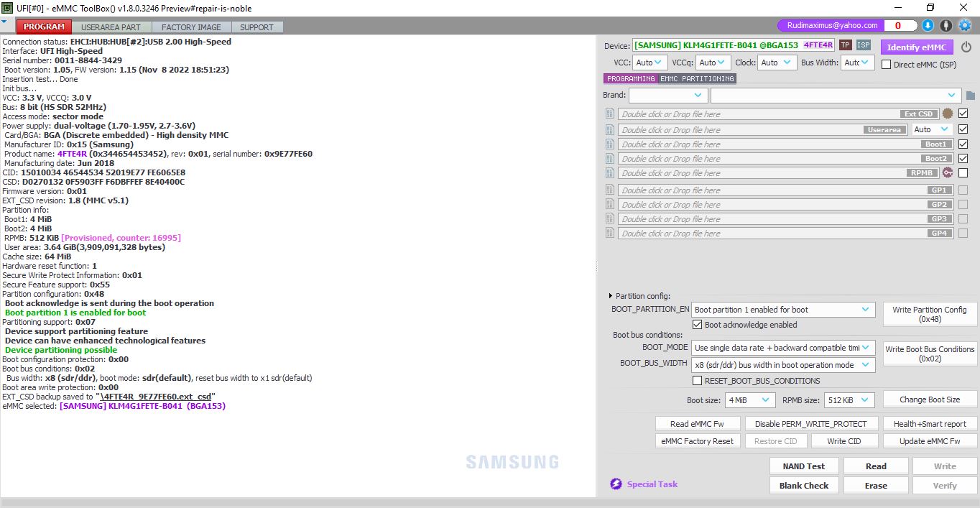Viewport: 980px width, 508px height.
Task: Click the Change Boot Size button
Action: coord(930,400)
